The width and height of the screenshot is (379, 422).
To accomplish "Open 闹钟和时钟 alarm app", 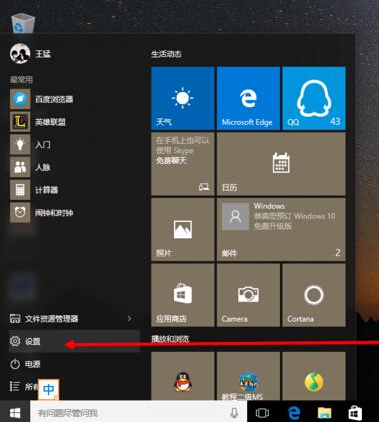I will click(x=42, y=212).
